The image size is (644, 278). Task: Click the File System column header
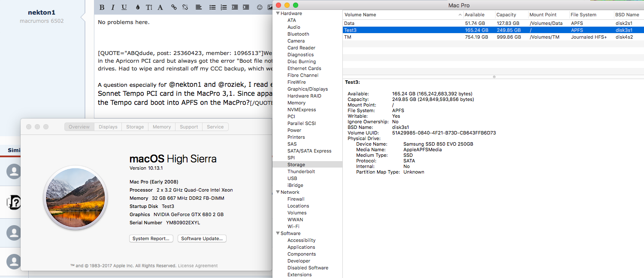coord(591,15)
